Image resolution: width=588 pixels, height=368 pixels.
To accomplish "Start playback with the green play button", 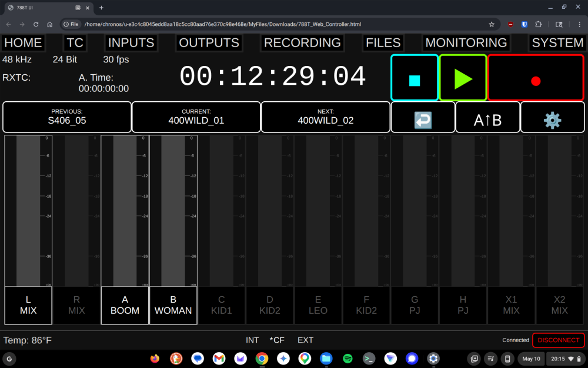I will pyautogui.click(x=463, y=78).
